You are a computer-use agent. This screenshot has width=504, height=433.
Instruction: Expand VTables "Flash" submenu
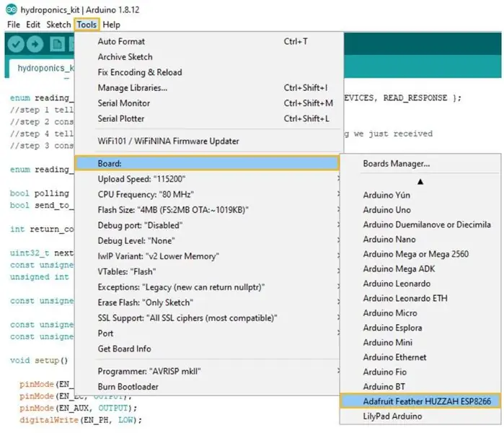[x=208, y=272]
